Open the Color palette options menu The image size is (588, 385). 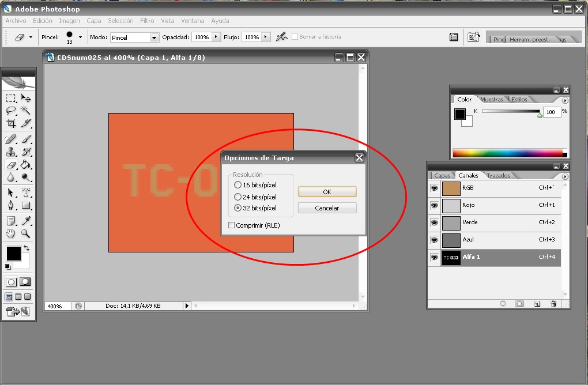pyautogui.click(x=565, y=100)
